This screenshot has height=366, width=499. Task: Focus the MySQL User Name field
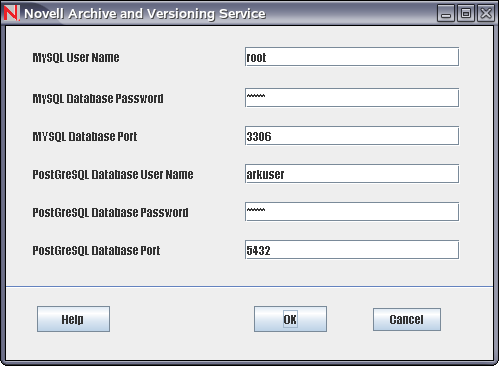pyautogui.click(x=352, y=57)
